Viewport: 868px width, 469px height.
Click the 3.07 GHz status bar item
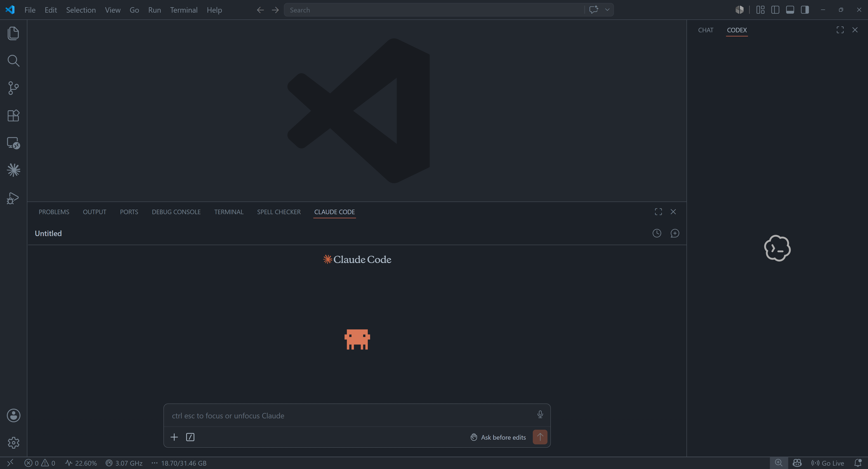click(x=124, y=463)
